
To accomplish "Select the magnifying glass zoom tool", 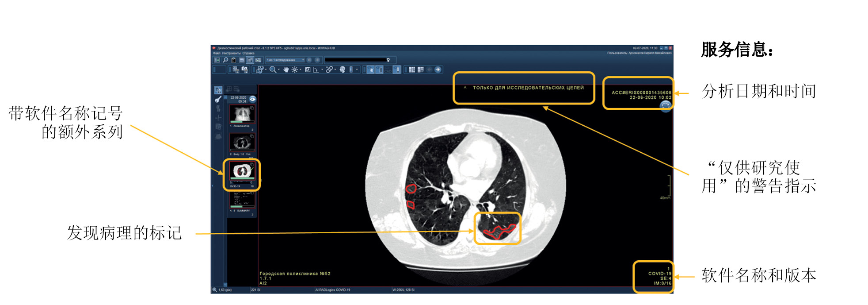I will (273, 69).
